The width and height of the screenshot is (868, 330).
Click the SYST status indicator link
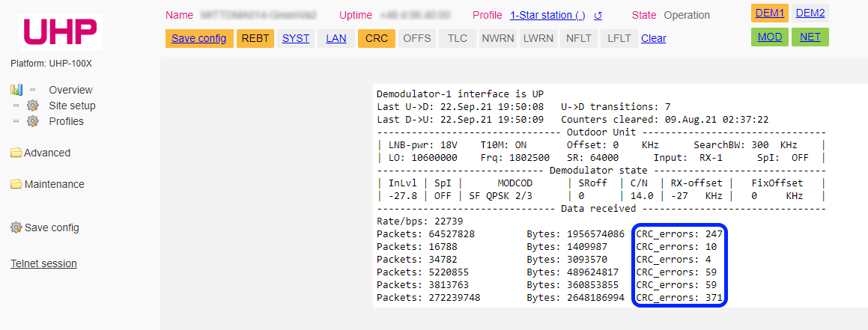click(x=295, y=38)
